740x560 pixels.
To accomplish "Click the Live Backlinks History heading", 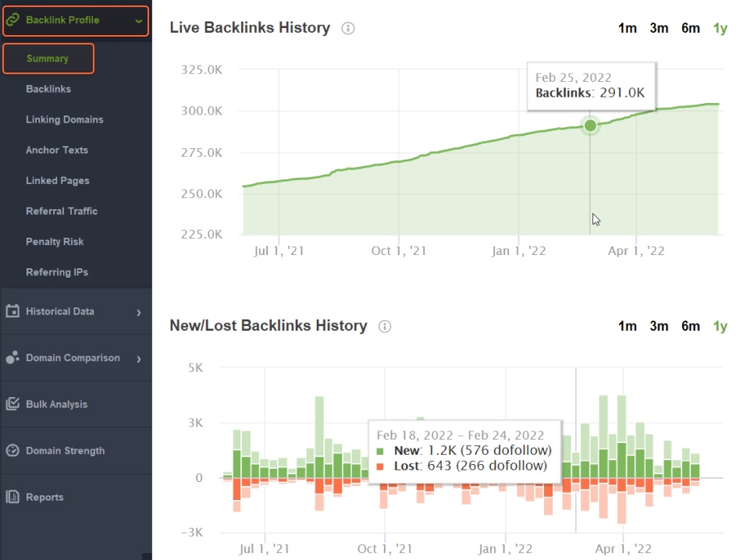I will point(250,28).
